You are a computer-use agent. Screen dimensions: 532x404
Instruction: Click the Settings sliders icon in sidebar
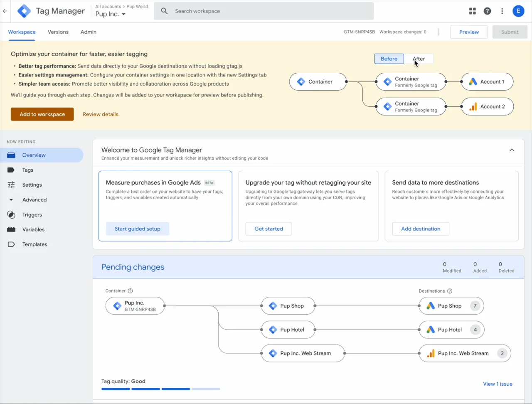pos(11,185)
